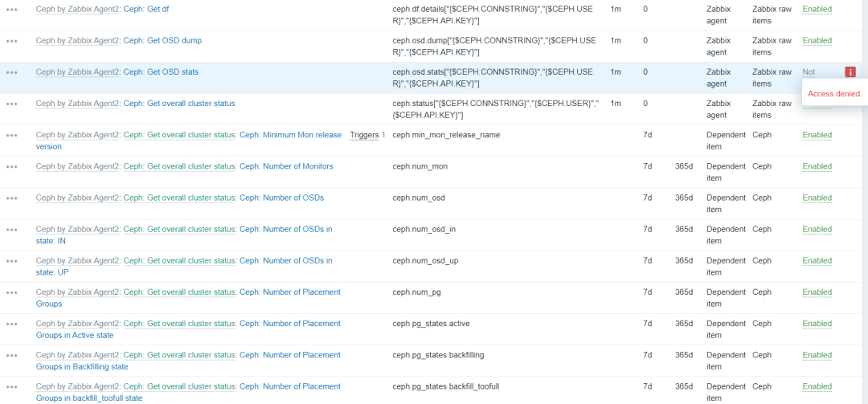Open the Ceph: Number of OSDs in state: IN item
This screenshot has height=404, width=868.
184,235
